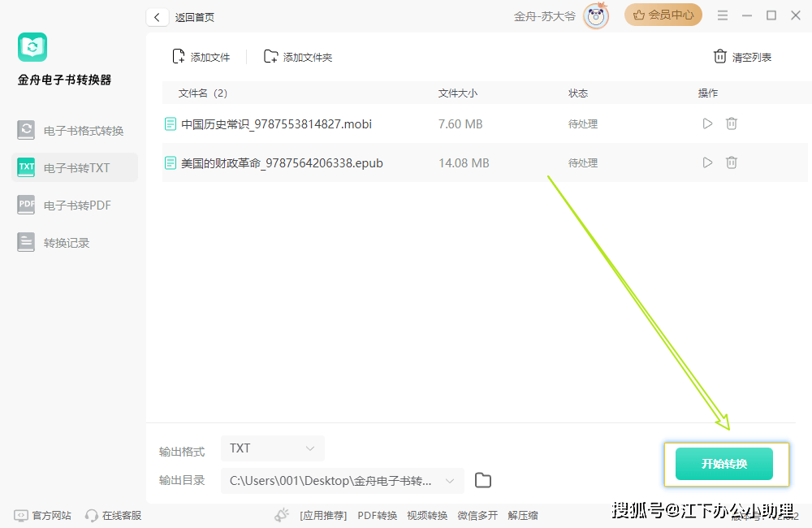Start converting the epub file with play icon

[x=707, y=162]
